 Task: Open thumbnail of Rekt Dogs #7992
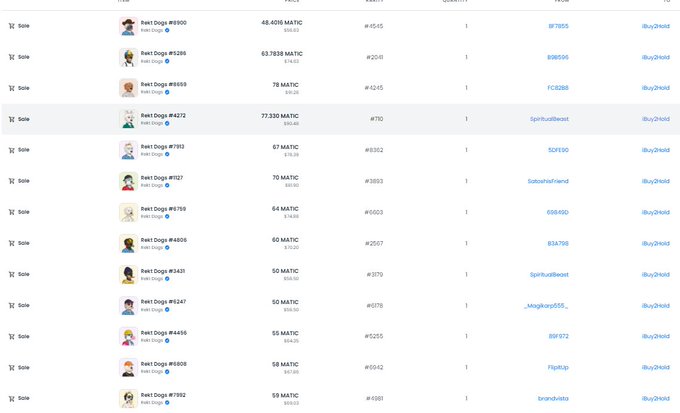pos(128,399)
